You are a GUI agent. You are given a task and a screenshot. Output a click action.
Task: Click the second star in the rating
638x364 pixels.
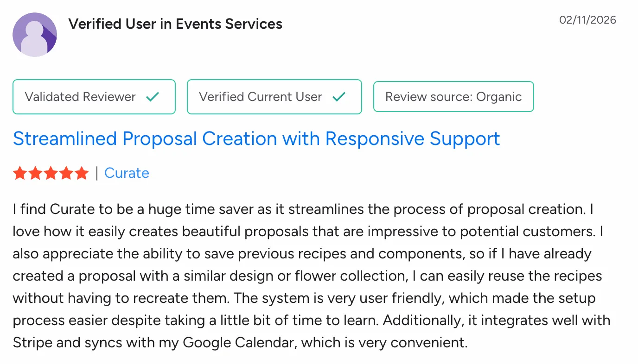(35, 172)
